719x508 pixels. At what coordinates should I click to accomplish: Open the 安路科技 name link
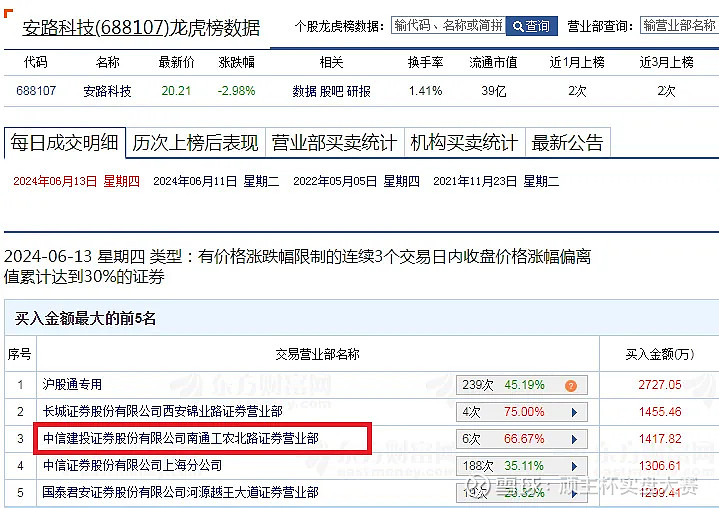pos(107,91)
